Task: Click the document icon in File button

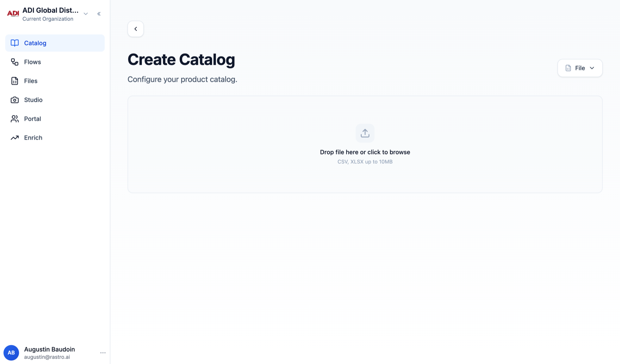Action: 568,68
